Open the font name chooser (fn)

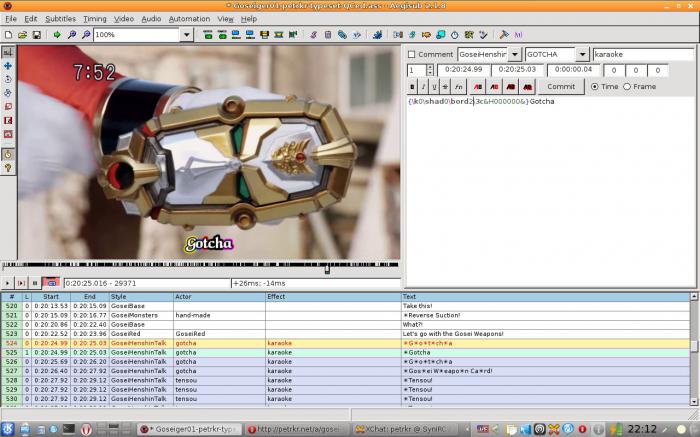(x=459, y=87)
